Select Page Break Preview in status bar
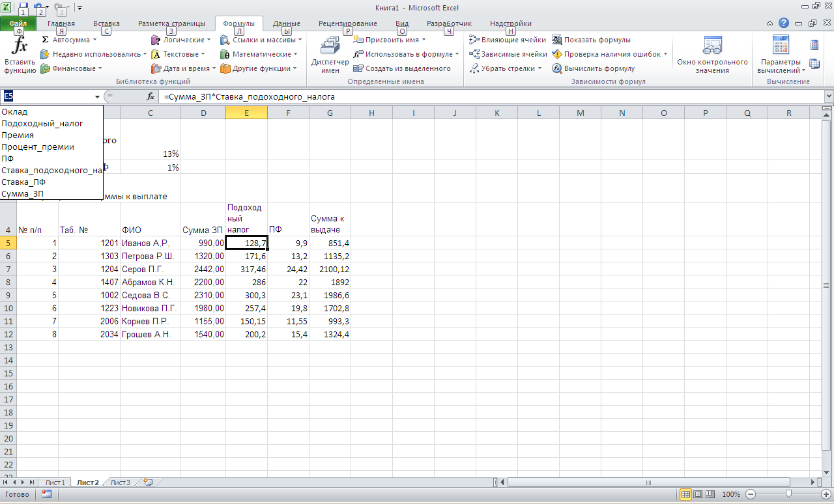Image resolution: width=834 pixels, height=504 pixels. click(x=710, y=495)
